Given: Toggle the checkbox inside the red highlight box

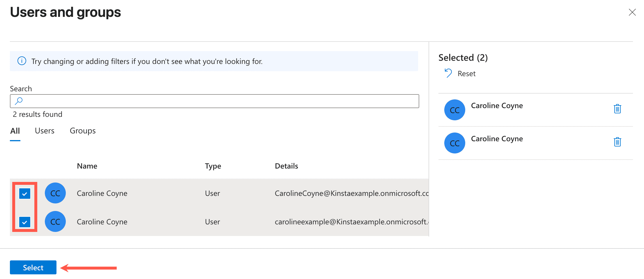Looking at the screenshot, I should 25,193.
